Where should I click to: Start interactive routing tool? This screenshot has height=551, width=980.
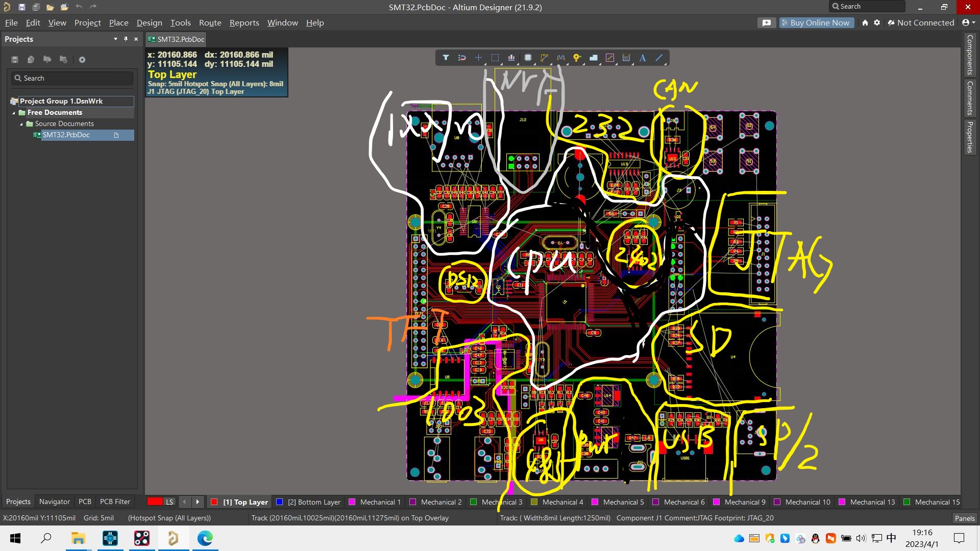coord(545,58)
